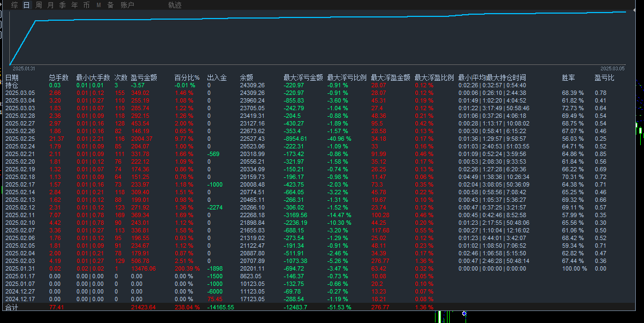This screenshot has width=644, height=323.
Task: Click the 最大浮盈金额 column header
Action: coord(391,77)
